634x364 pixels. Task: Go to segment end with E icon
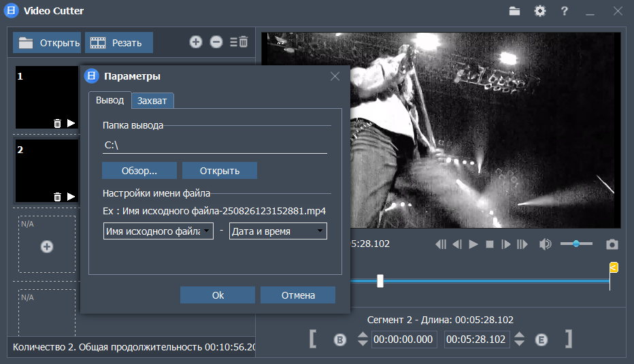[x=541, y=340]
